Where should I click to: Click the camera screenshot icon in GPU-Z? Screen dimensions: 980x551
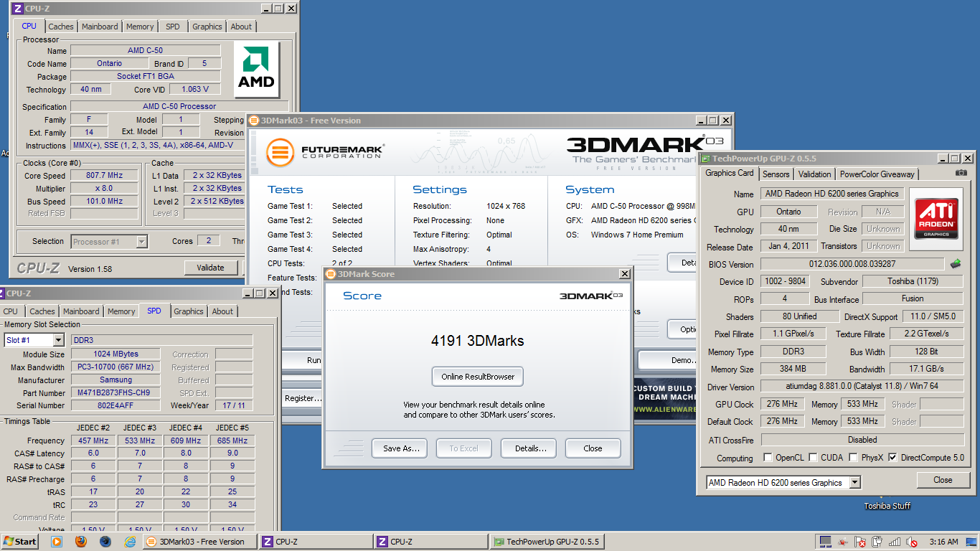coord(961,173)
